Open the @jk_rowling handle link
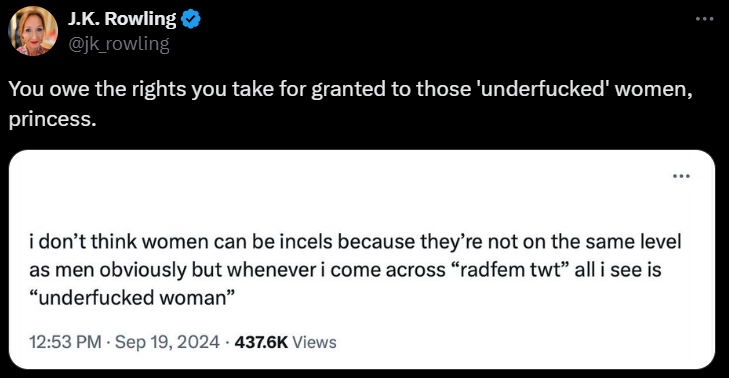 pos(119,44)
